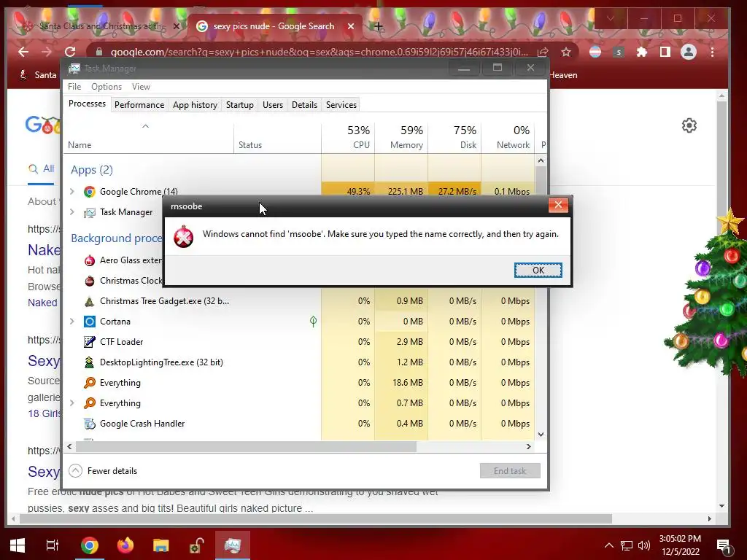Open the Chrome profile avatar menu
This screenshot has height=560, width=747.
click(x=689, y=52)
